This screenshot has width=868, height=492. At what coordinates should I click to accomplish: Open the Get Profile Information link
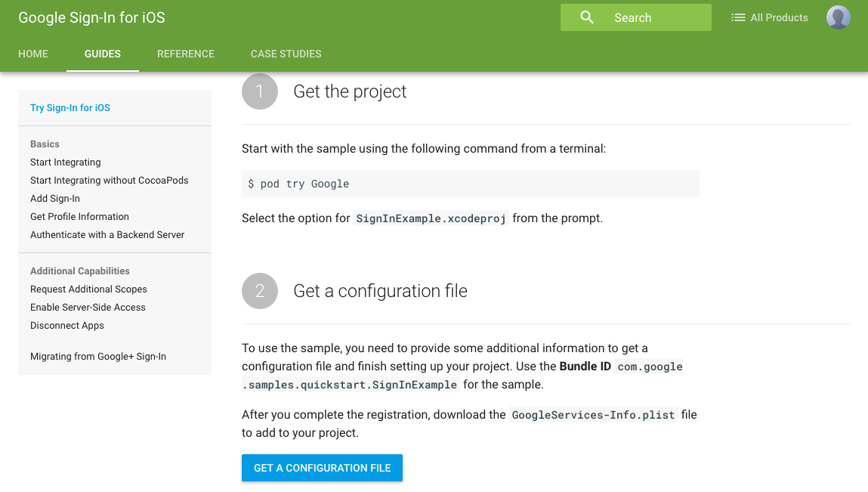(79, 217)
